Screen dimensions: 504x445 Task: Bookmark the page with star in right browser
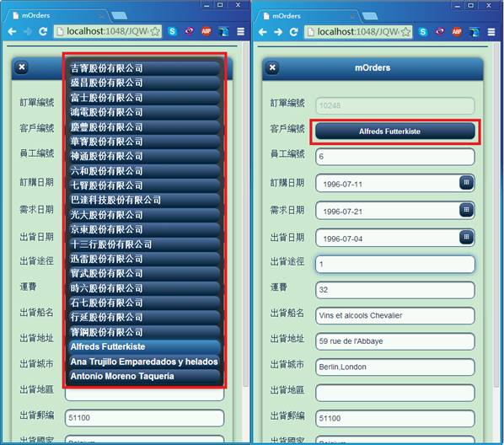pos(406,32)
